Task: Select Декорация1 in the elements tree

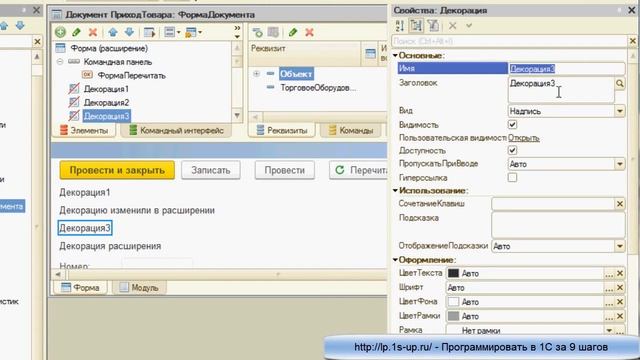Action: tap(106, 89)
